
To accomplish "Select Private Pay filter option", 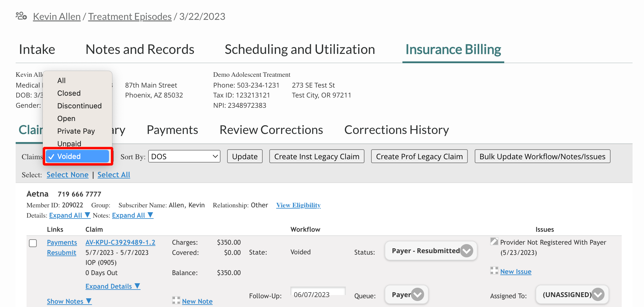I will tap(76, 131).
